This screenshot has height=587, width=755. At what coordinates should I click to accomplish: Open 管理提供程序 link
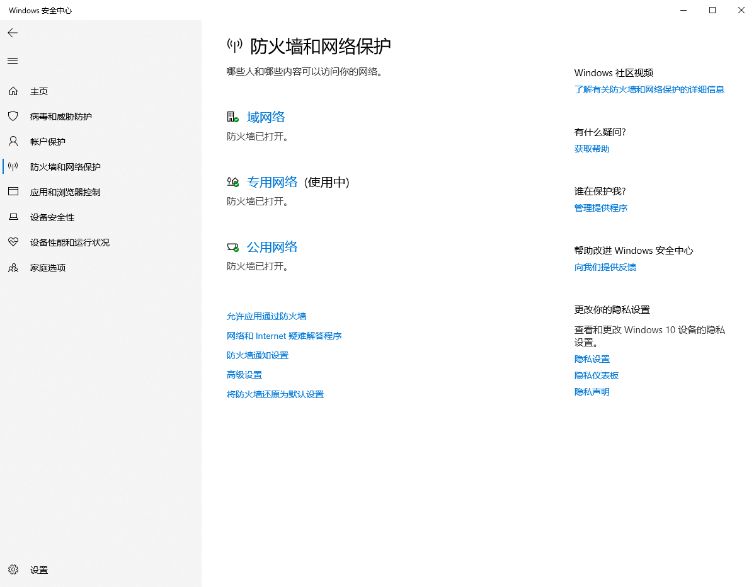(x=600, y=208)
